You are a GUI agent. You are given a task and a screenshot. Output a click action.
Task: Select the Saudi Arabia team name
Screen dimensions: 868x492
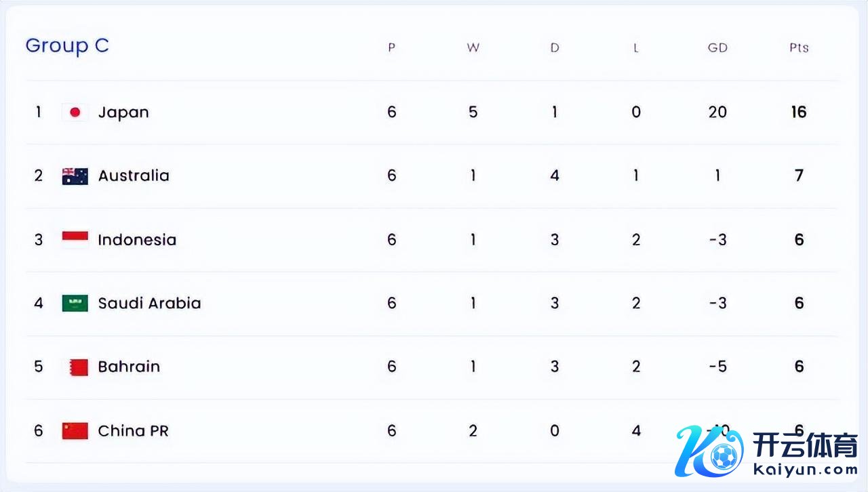click(x=149, y=303)
